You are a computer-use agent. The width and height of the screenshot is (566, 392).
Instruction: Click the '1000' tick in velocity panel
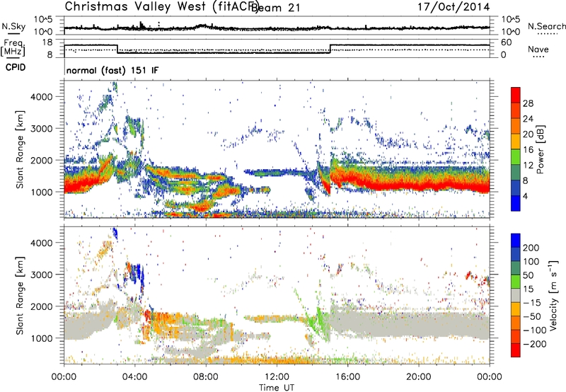[x=42, y=338]
